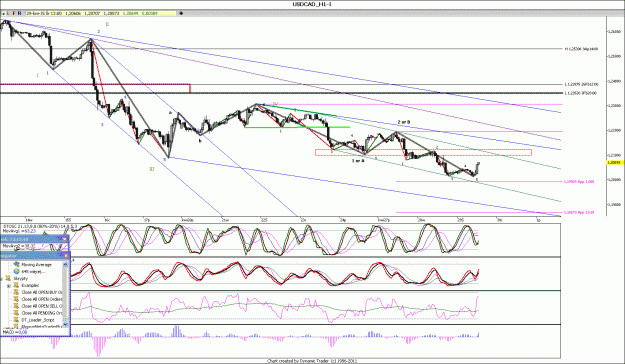Click the R letter button in toolbar

(20, 13)
